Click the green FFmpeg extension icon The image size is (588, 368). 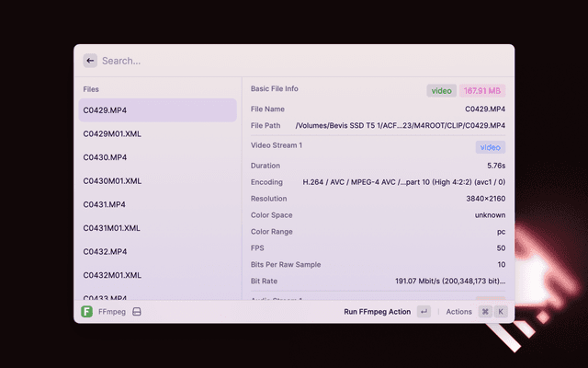86,312
